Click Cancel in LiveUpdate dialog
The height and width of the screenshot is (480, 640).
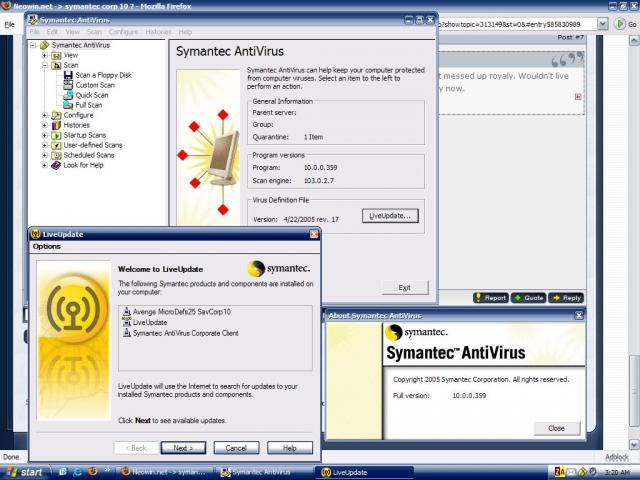click(x=236, y=448)
